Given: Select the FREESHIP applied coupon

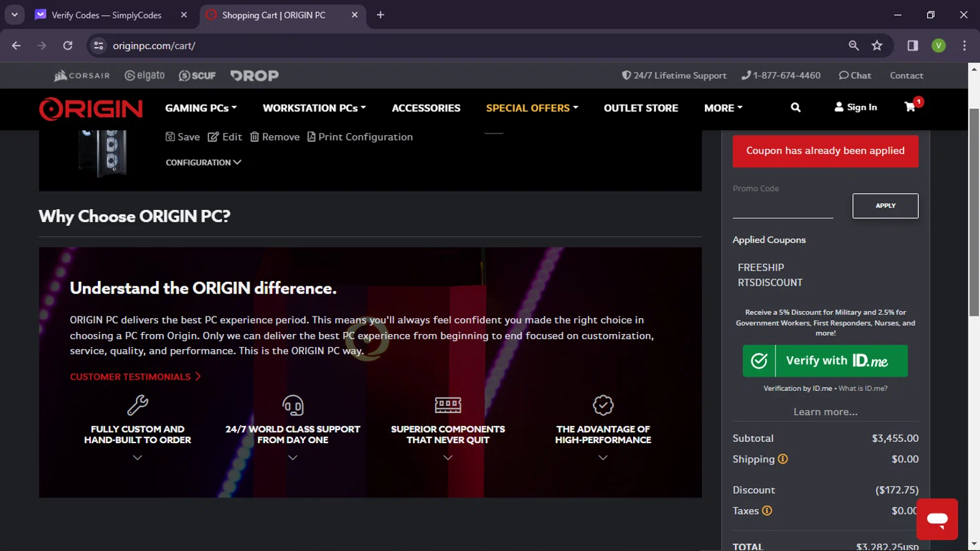Looking at the screenshot, I should tap(760, 267).
